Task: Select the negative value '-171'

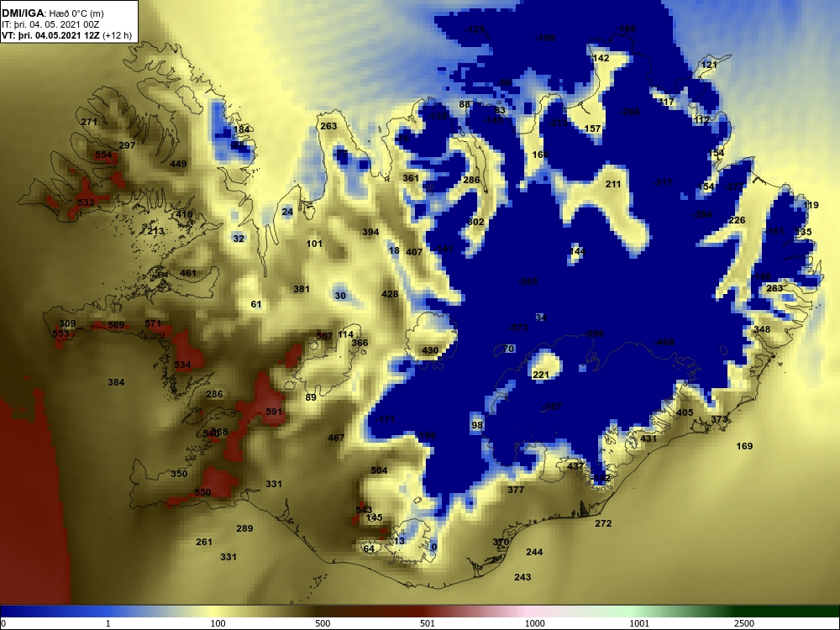Action: (x=386, y=418)
